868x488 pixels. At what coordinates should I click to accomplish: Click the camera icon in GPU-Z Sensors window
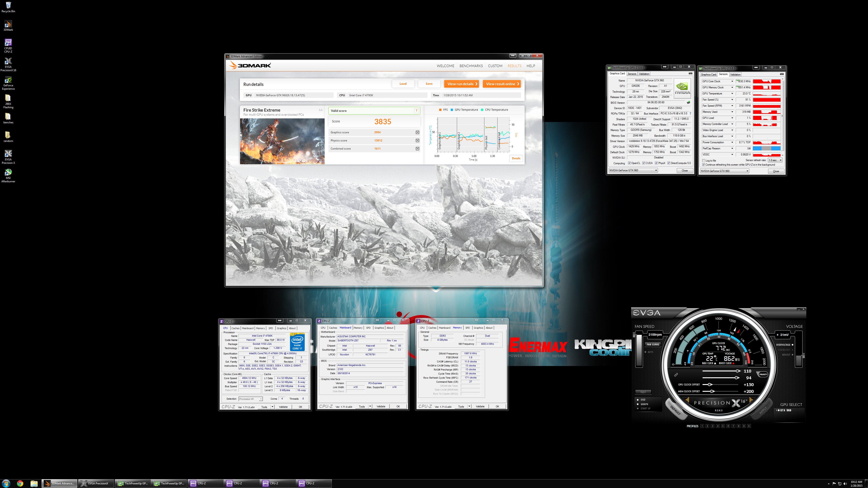[x=782, y=74]
